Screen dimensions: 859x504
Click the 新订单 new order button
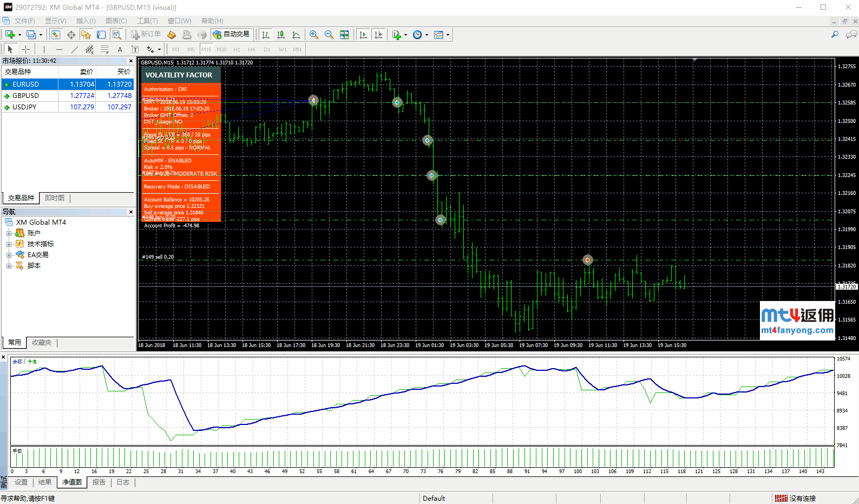(146, 35)
